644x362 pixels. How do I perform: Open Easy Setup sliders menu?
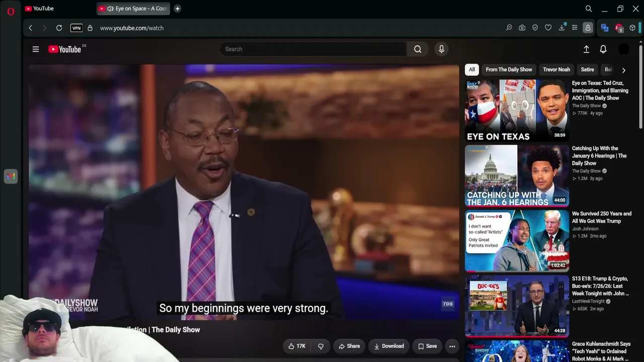point(575,28)
